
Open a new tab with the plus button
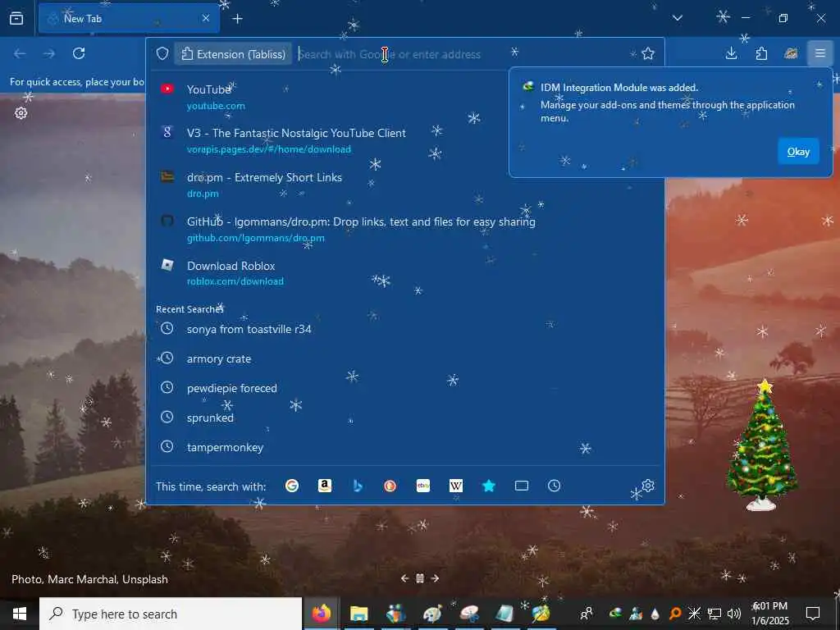pos(237,19)
